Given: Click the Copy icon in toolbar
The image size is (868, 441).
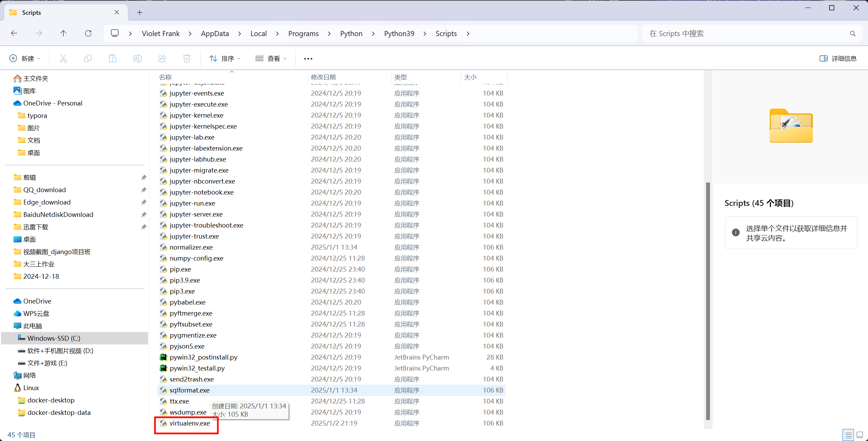Looking at the screenshot, I should tap(88, 58).
